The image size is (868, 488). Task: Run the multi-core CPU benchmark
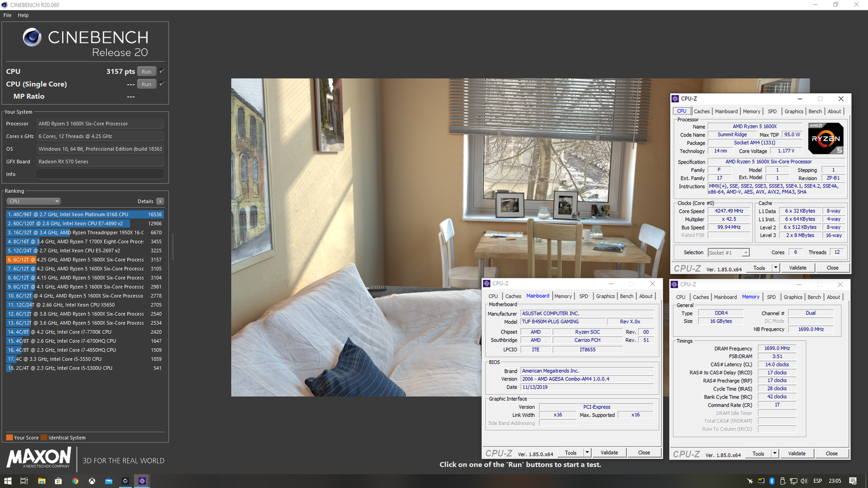(146, 71)
